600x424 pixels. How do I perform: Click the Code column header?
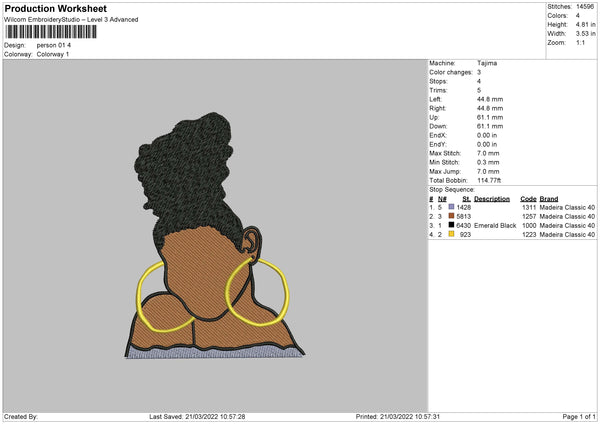point(528,199)
